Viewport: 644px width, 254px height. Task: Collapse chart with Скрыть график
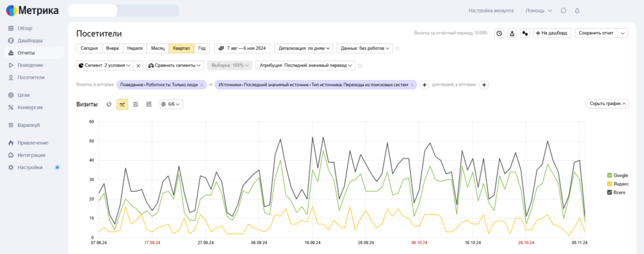pyautogui.click(x=607, y=104)
